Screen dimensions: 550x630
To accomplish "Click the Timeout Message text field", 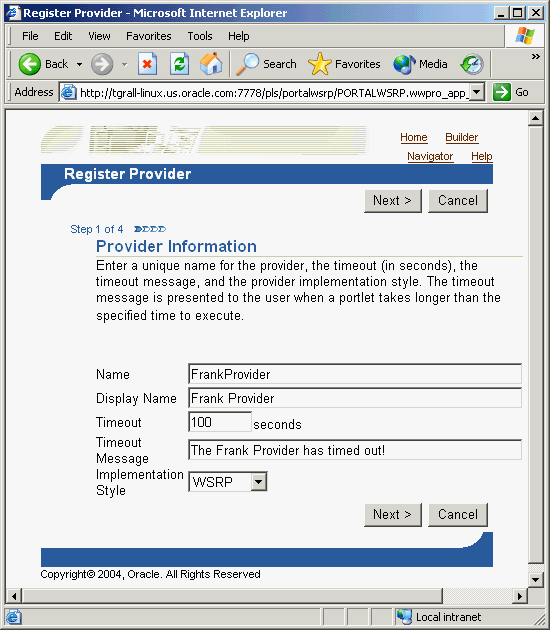I will [355, 450].
